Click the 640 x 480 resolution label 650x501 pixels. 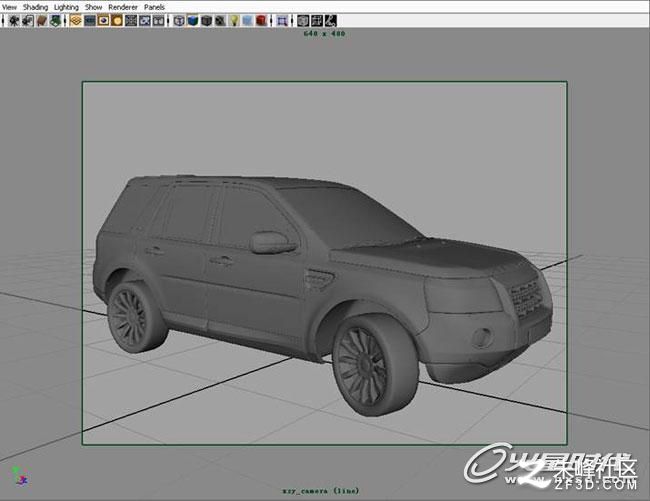point(324,34)
